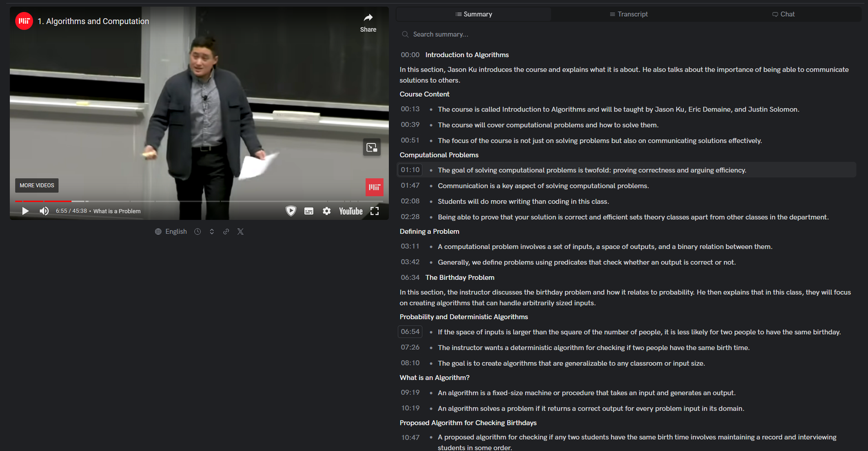Jump to the 01:10 timestamp
Viewport: 868px width, 451px height.
(410, 170)
